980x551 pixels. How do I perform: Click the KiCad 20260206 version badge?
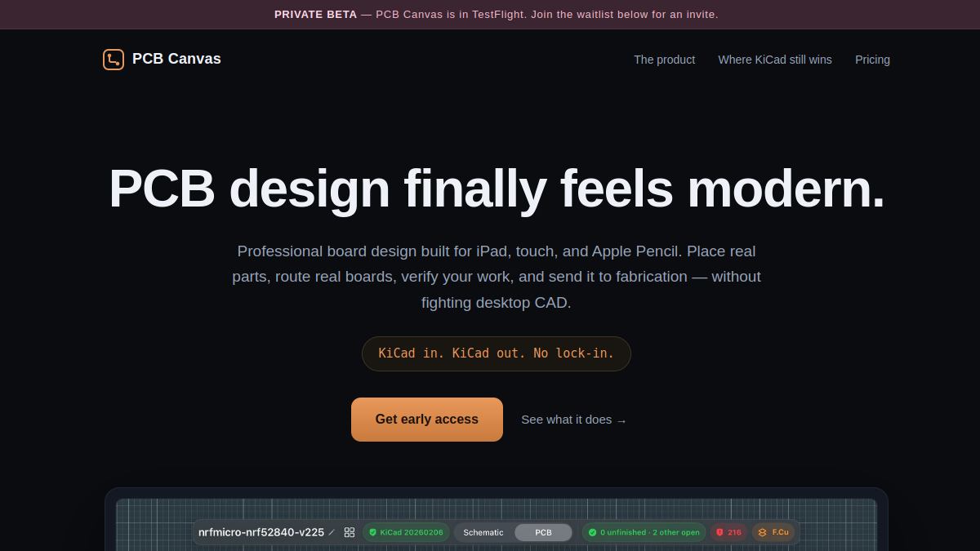406,532
